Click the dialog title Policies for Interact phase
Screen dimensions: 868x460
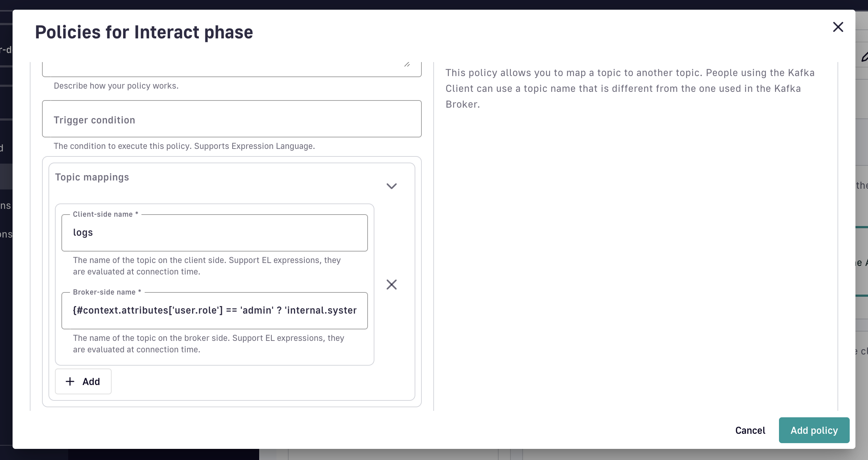(x=144, y=32)
